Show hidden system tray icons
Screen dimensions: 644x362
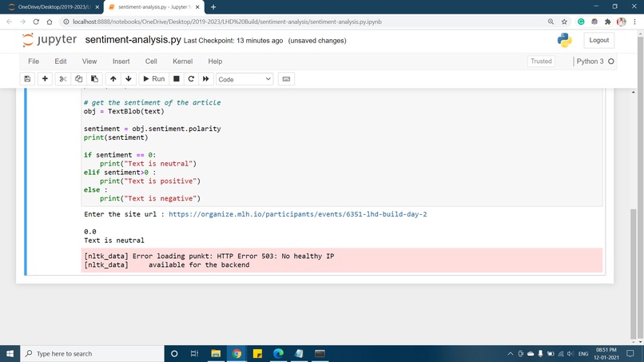pos(510,353)
